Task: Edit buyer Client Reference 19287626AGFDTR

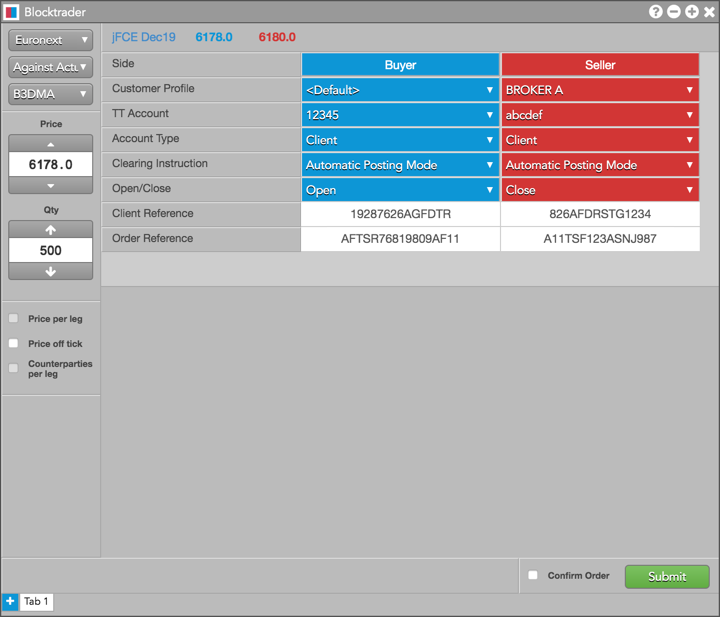Action: click(x=400, y=214)
